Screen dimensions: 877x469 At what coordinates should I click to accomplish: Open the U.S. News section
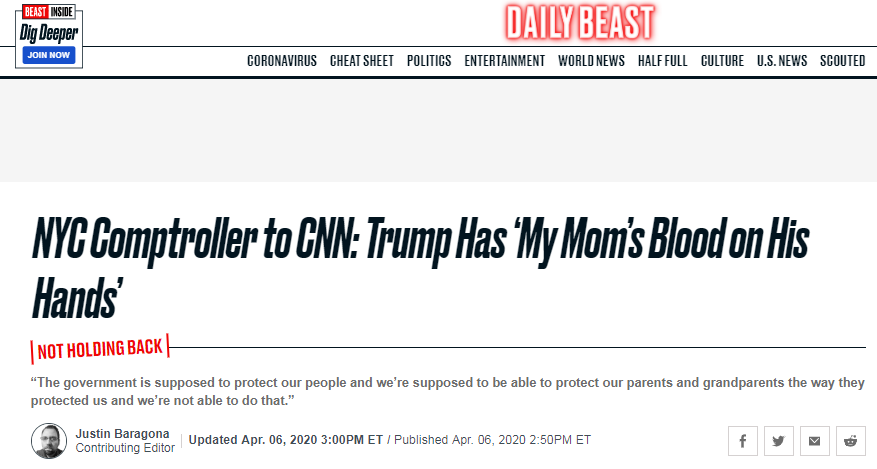click(x=781, y=61)
